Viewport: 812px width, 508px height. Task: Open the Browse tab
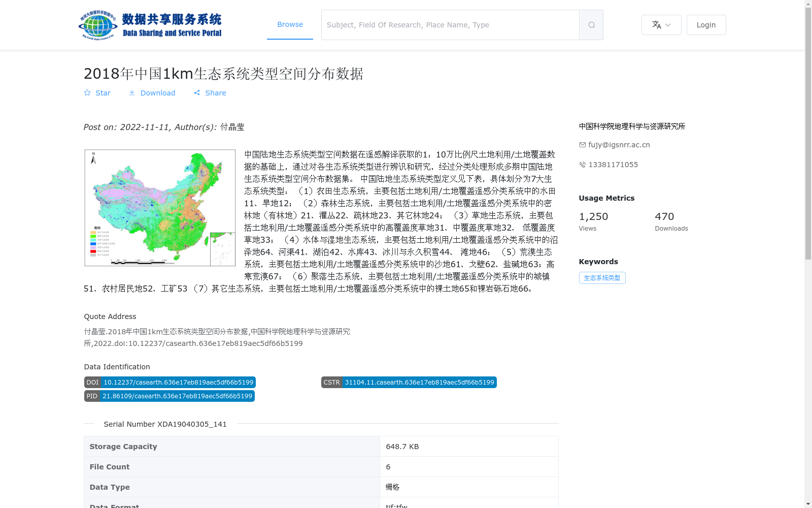coord(290,24)
